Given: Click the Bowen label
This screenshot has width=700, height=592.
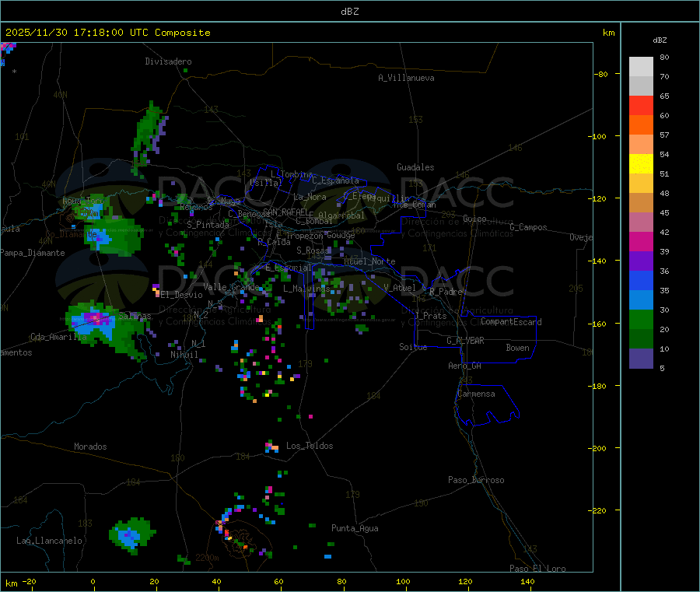Looking at the screenshot, I should [x=518, y=348].
